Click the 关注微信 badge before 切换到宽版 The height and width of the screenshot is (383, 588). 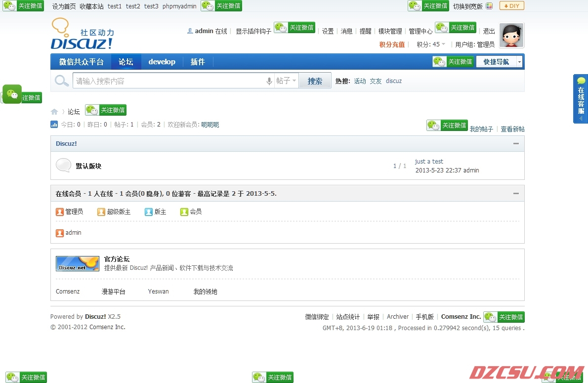click(428, 5)
